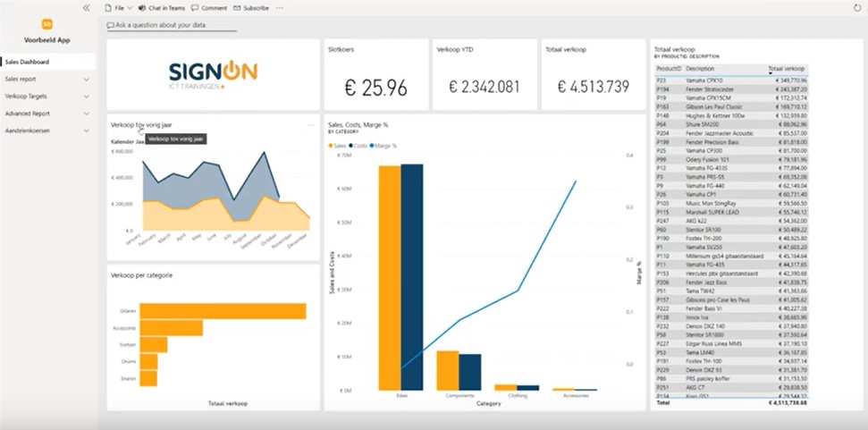Image resolution: width=868 pixels, height=430 pixels.
Task: Add a Comment to the dashboard
Action: 209,7
